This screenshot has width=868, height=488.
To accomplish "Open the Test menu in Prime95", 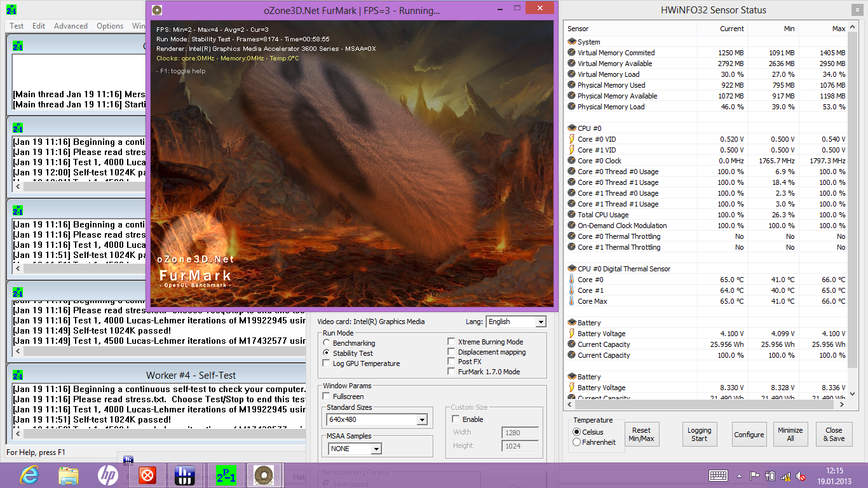I will 17,26.
